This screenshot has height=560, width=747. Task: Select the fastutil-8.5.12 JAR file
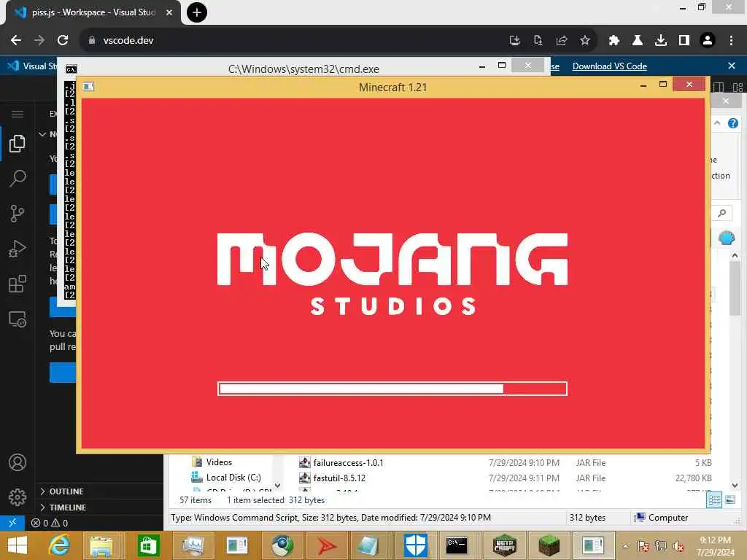(338, 478)
